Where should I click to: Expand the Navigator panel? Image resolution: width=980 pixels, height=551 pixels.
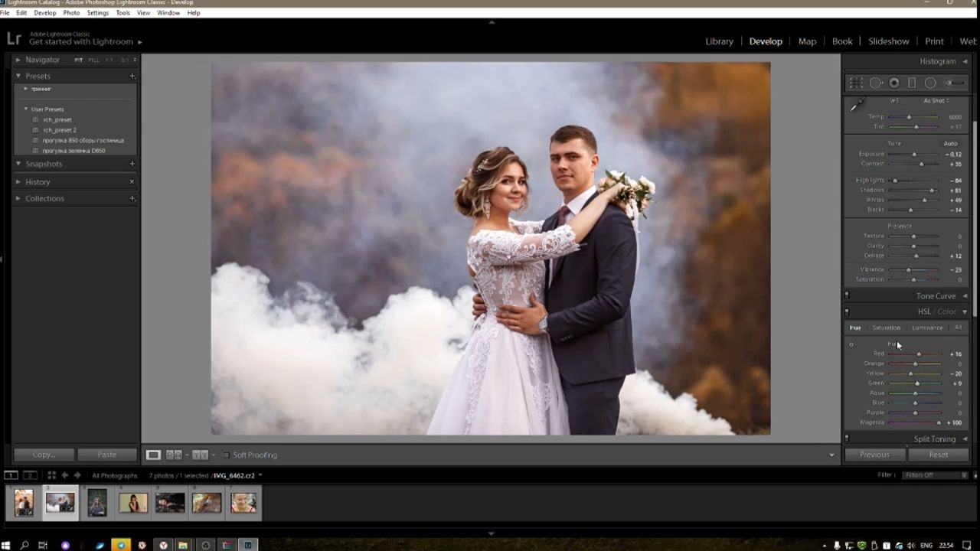click(18, 60)
